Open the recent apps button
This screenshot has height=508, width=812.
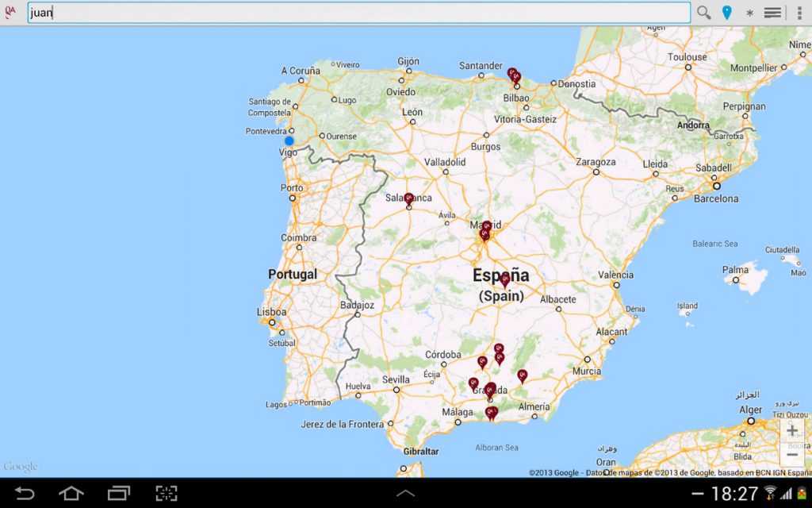click(119, 494)
